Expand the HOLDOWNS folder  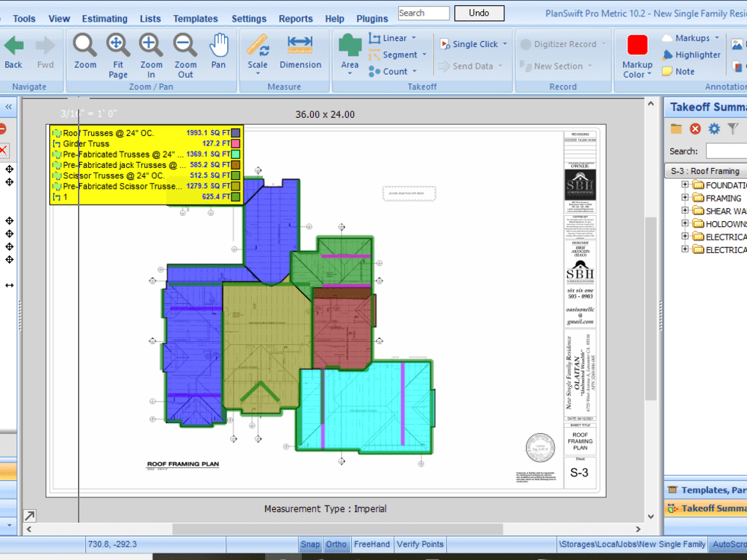coord(685,223)
